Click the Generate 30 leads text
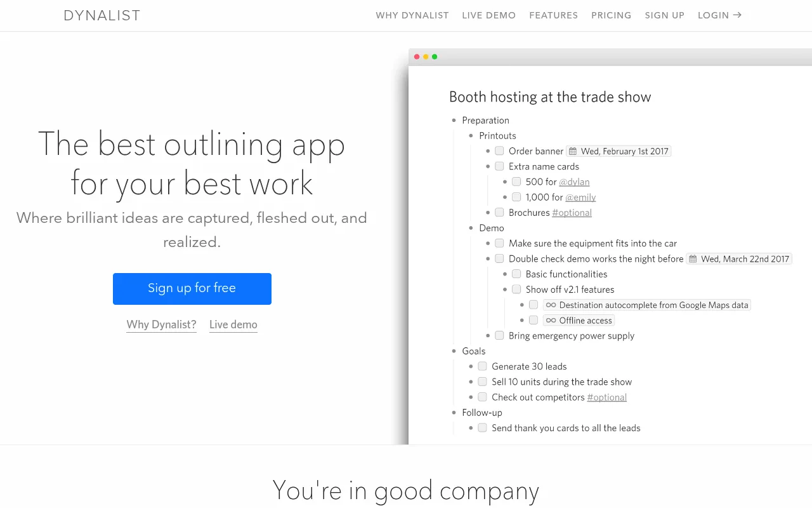812x508 pixels. point(529,366)
